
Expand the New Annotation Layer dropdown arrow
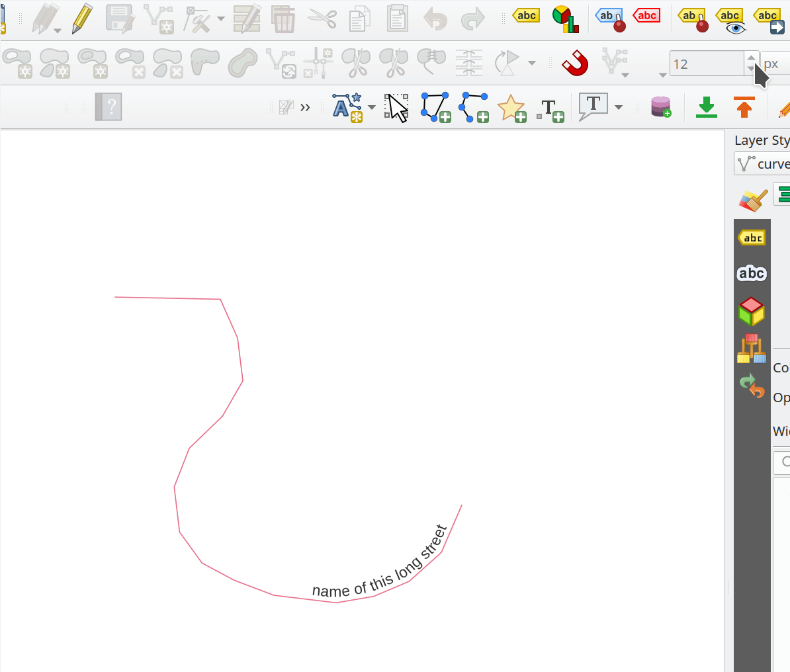click(372, 107)
